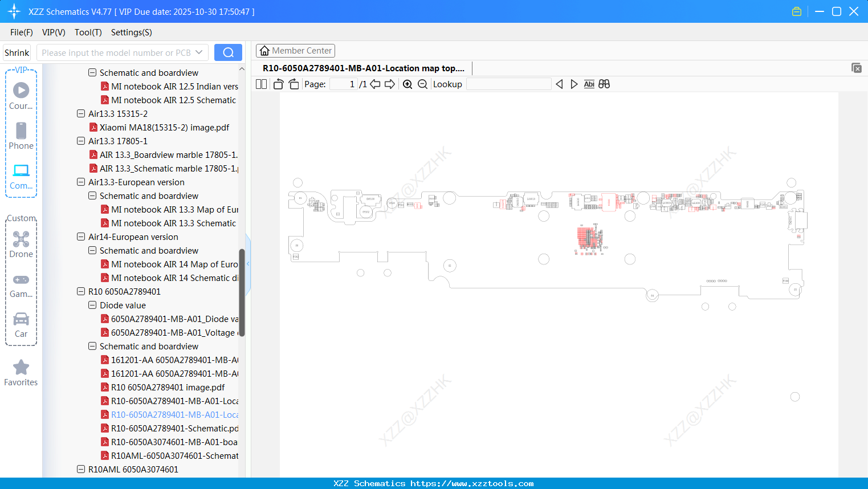Open the Car category in sidebar

21,325
